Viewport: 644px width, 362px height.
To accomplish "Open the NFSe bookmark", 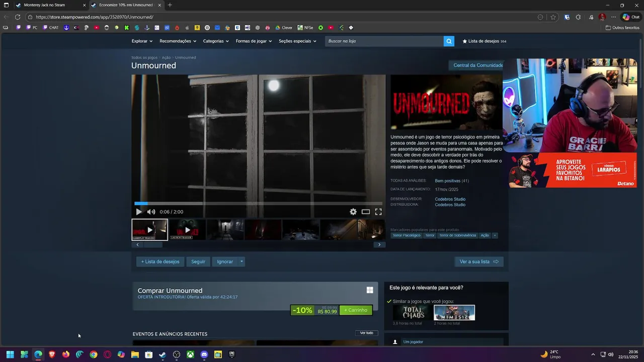I will (305, 28).
